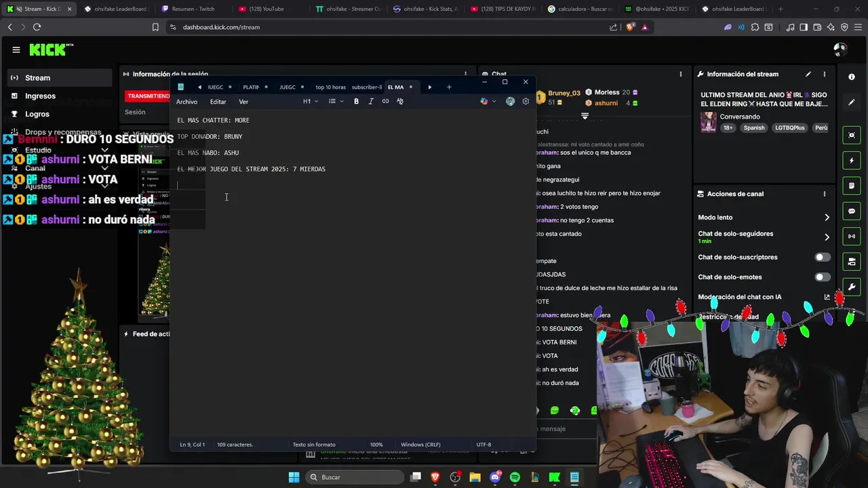868x488 pixels.
Task: Open the Archivo menu
Action: point(186,102)
